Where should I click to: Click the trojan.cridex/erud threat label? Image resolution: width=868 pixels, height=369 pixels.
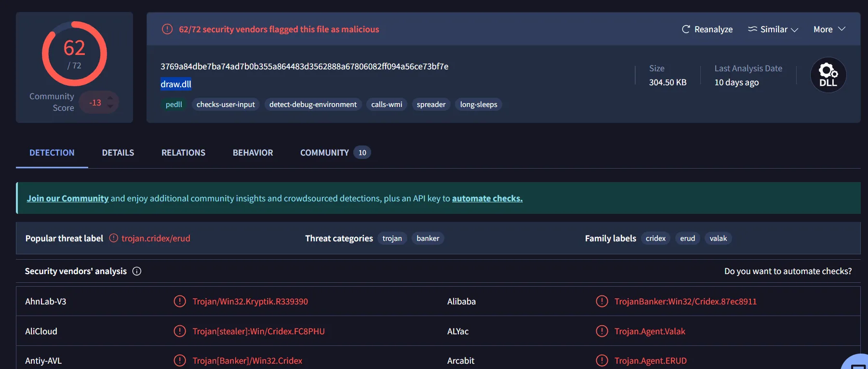point(156,238)
